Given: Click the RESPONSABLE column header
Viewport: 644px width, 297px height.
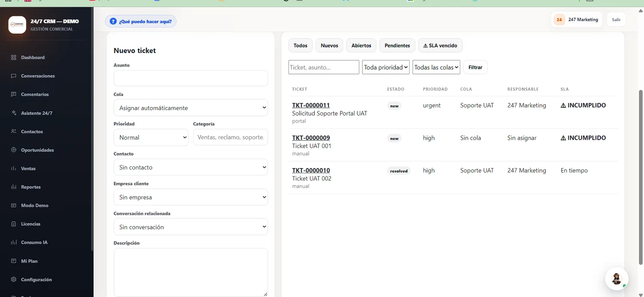Looking at the screenshot, I should point(522,89).
